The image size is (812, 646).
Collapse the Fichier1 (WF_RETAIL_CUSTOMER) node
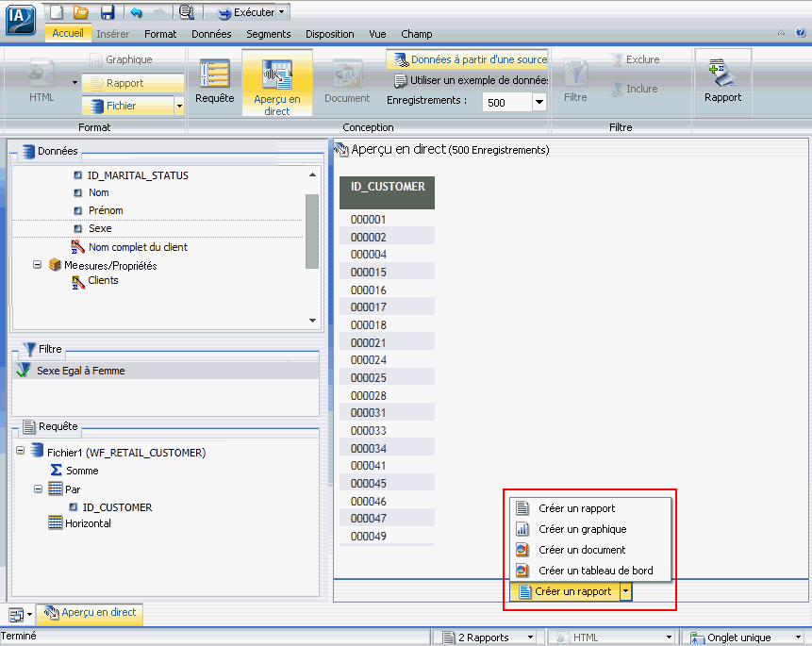coord(21,450)
